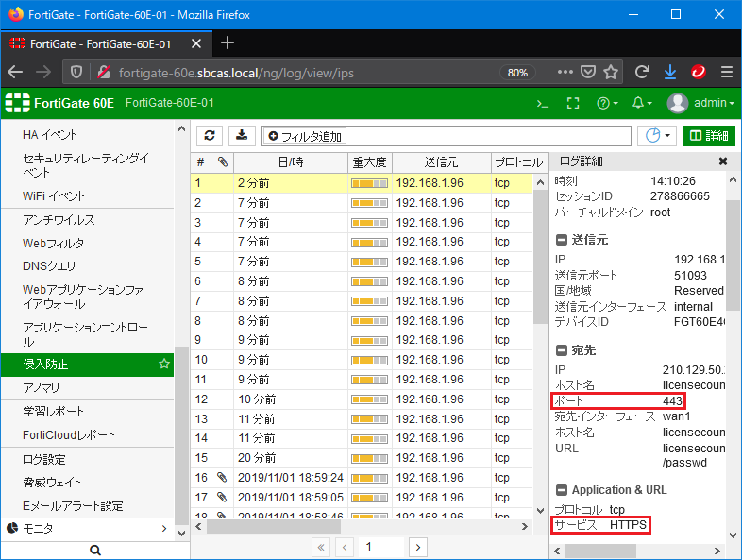Open the attachment clip in row 17

pos(222,497)
